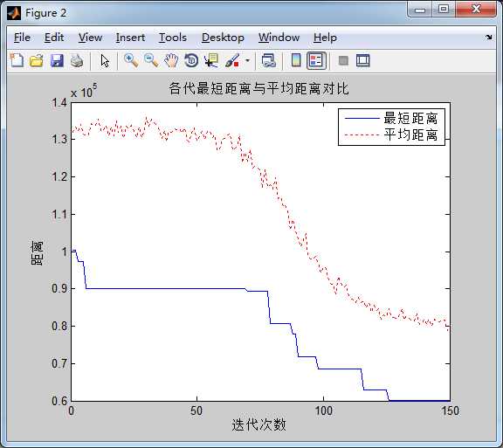The height and width of the screenshot is (448, 503).
Task: Toggle the Insert Legend icon
Action: 316,60
